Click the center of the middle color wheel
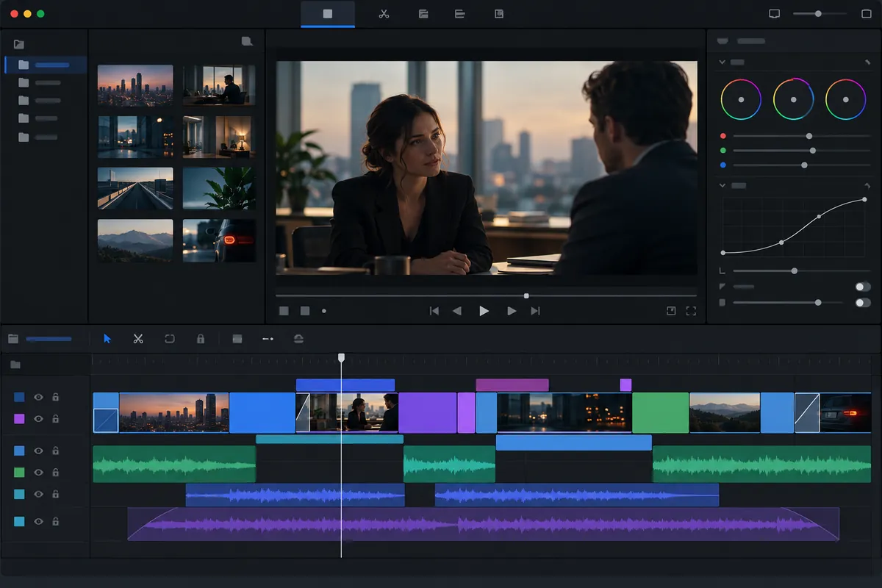 [793, 99]
